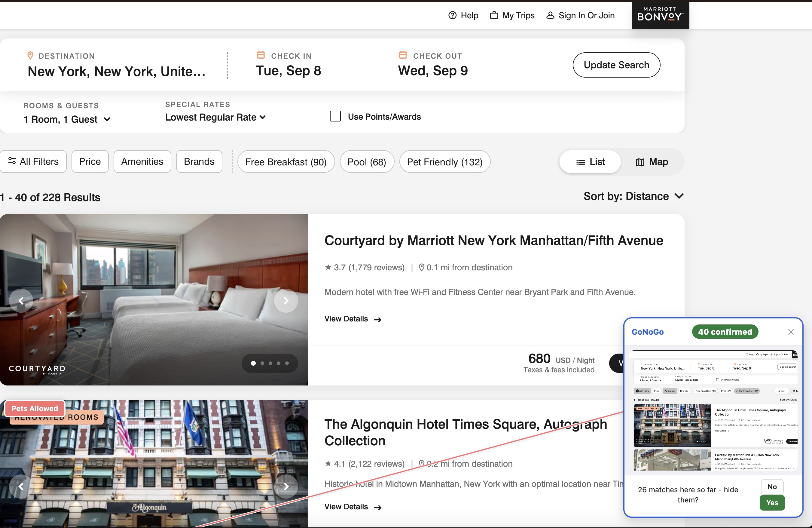Open The Algonquin Hotel Times Square title
This screenshot has width=812, height=528.
point(466,432)
